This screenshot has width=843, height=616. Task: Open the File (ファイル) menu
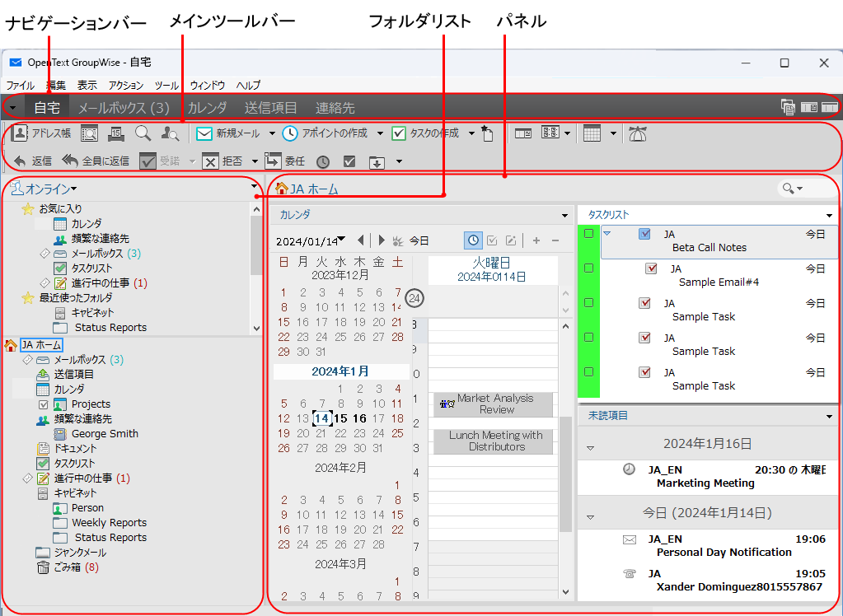coord(21,85)
